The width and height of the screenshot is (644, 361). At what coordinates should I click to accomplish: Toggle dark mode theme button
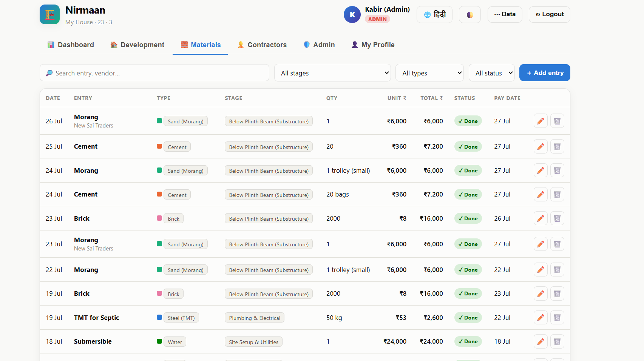[x=469, y=14]
